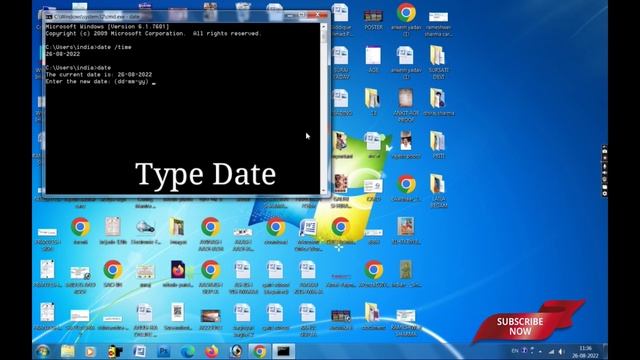Close the Command Prompt window
The width and height of the screenshot is (640, 360).
click(318, 15)
